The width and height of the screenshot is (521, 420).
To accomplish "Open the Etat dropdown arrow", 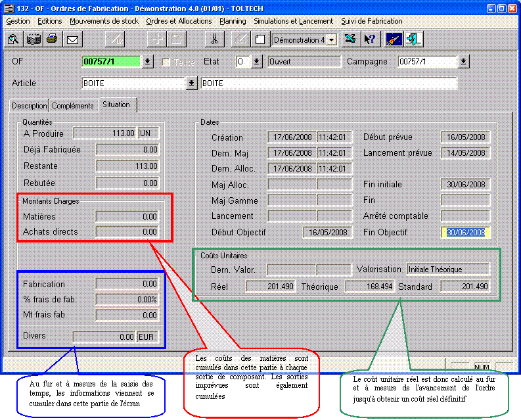I will click(x=256, y=62).
